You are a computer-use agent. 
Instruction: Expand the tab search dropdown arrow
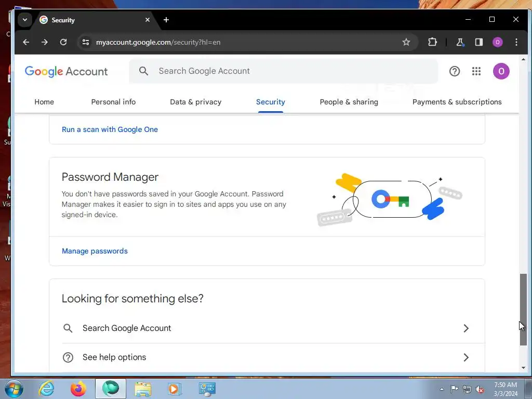pos(25,20)
